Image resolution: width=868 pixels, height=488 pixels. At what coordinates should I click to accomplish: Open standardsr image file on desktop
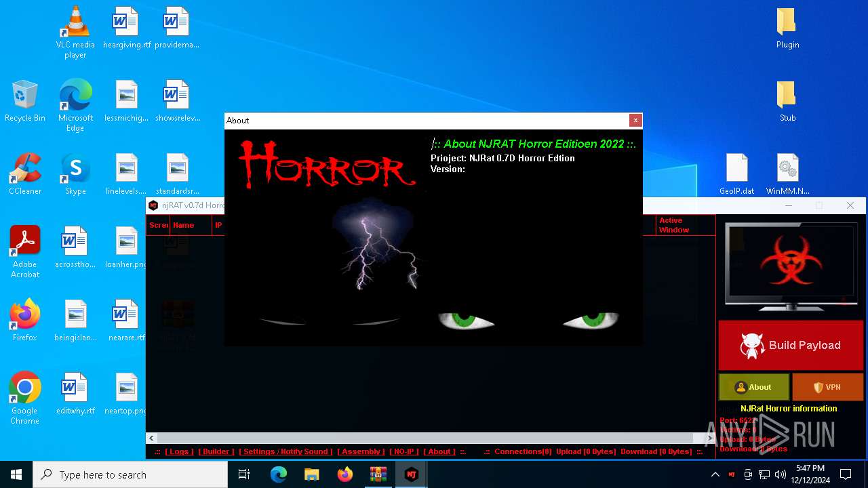coord(178,174)
